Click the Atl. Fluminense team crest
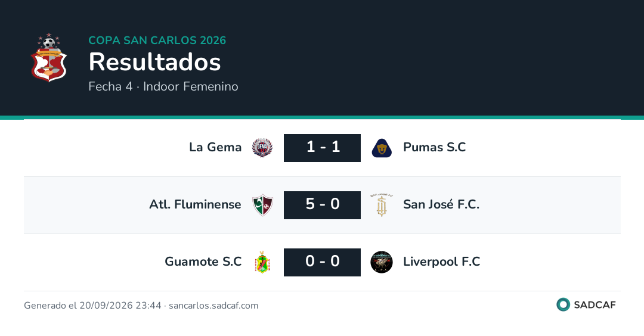Screen dimensions: 644x336 point(262,205)
